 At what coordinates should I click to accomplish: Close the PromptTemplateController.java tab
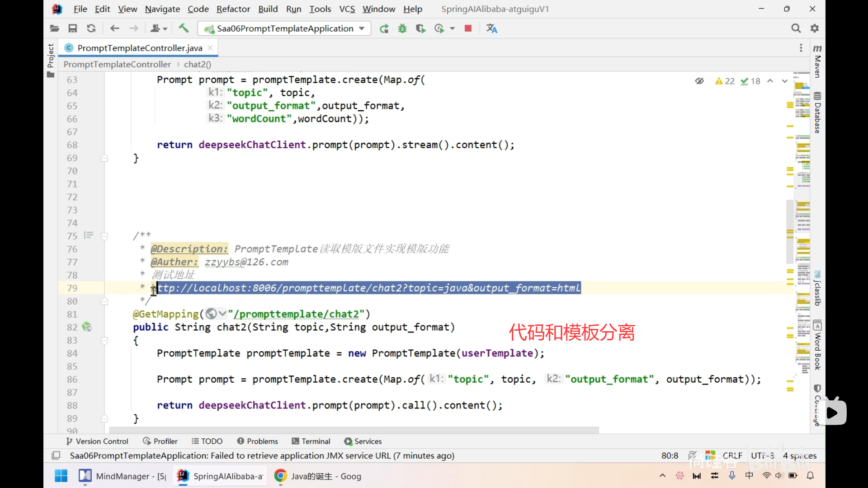coord(210,47)
